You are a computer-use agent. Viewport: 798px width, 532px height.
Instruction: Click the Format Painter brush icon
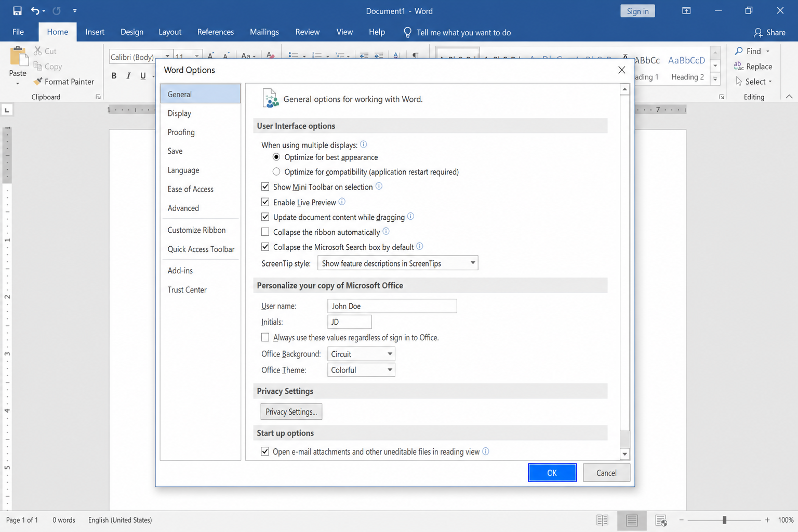(x=38, y=81)
